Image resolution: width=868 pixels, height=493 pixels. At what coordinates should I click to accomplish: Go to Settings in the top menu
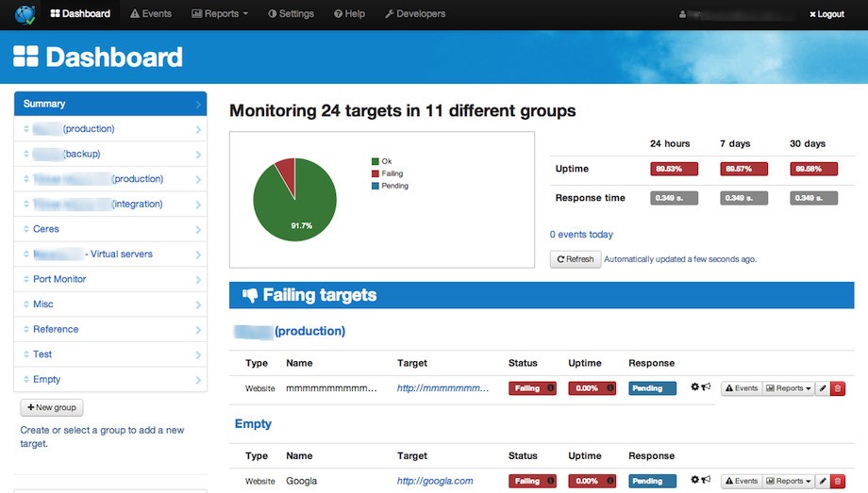(x=292, y=14)
